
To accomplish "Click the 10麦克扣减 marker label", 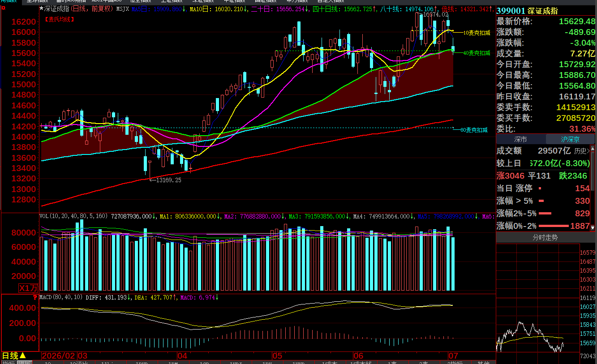I will click(x=477, y=33).
